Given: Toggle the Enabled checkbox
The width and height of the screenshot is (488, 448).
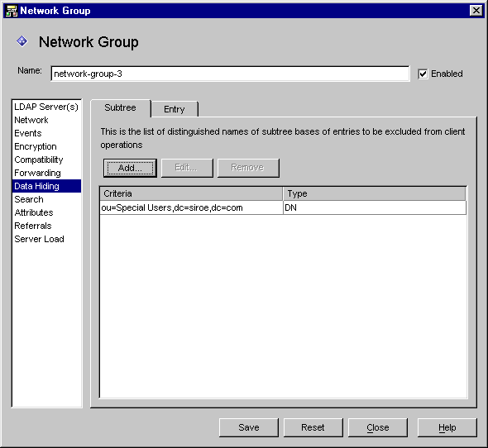Looking at the screenshot, I should pos(423,74).
